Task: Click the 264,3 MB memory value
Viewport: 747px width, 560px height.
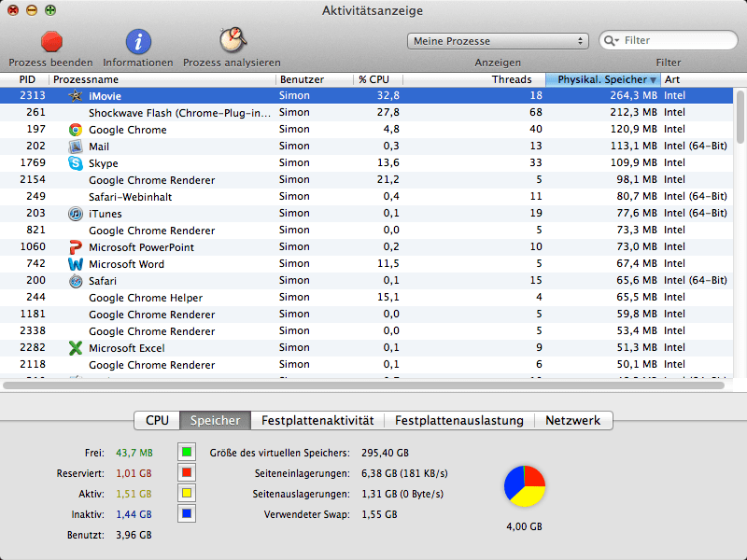Action: click(634, 95)
